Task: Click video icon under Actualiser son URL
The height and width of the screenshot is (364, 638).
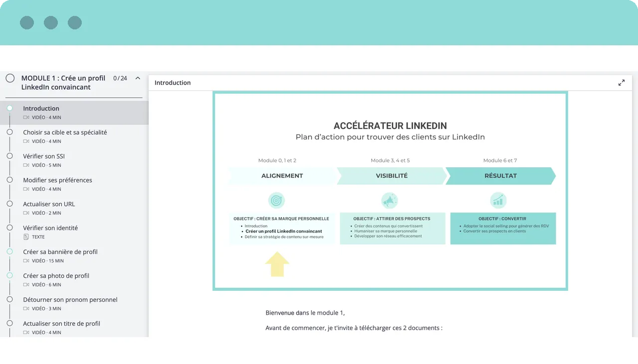Action: pyautogui.click(x=26, y=213)
